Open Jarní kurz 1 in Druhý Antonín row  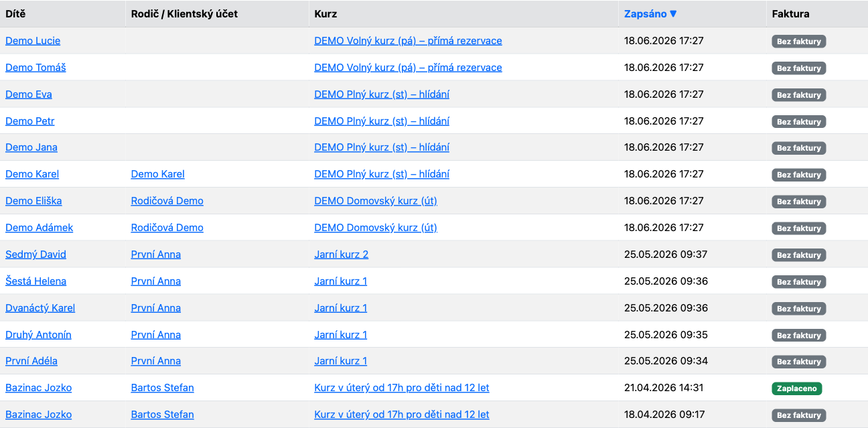[341, 335]
